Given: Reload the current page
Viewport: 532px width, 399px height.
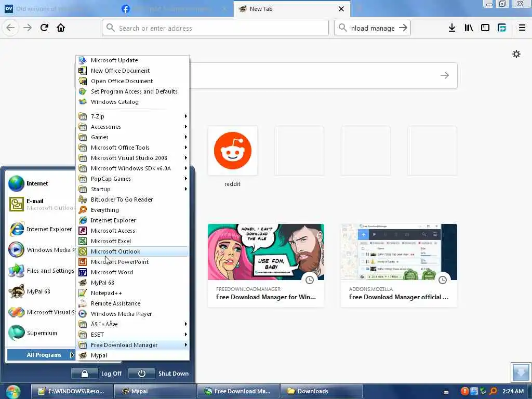Looking at the screenshot, I should click(44, 28).
